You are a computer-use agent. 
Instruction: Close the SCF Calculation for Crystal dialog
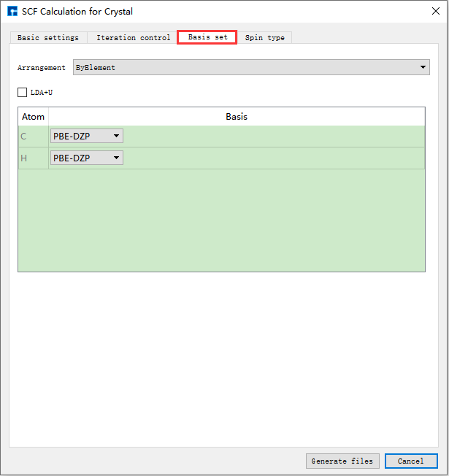pyautogui.click(x=431, y=12)
